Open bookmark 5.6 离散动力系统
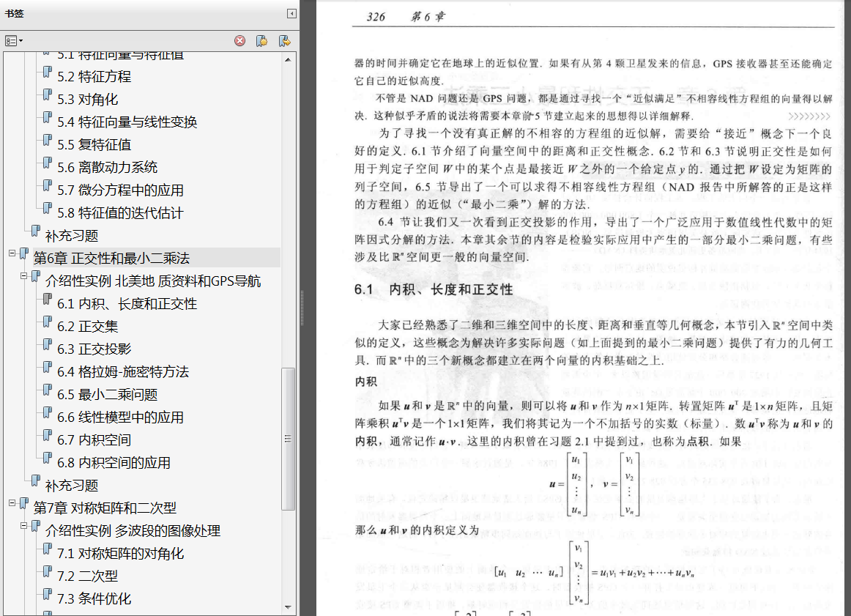851x616 pixels. pyautogui.click(x=108, y=167)
